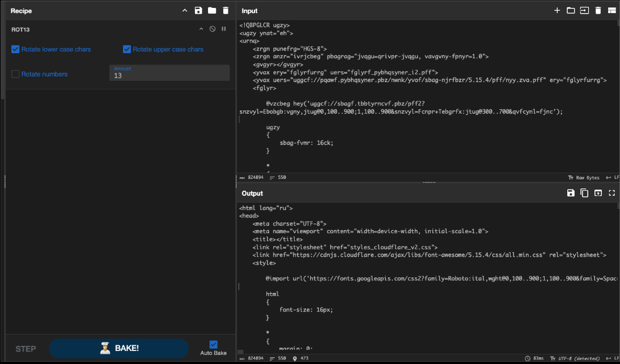Click the STEP button
The image size is (620, 364).
point(26,349)
